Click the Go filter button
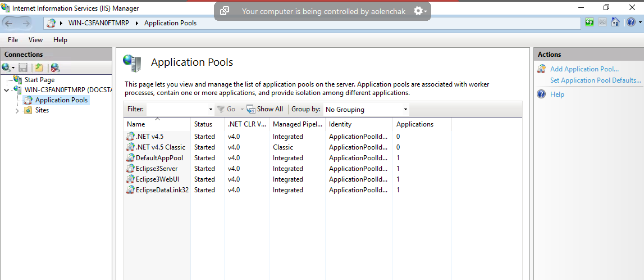 click(227, 110)
